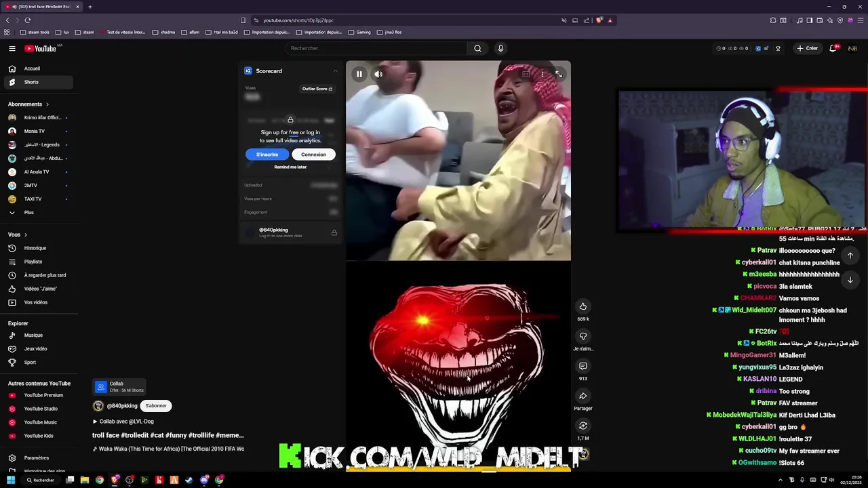Click the S'abonner subscribe button
This screenshot has width=868, height=488.
(x=156, y=406)
